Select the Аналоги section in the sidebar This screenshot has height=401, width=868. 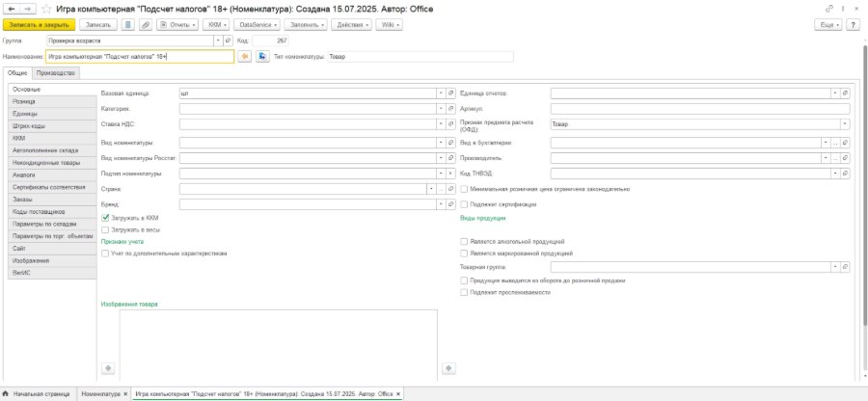tap(52, 174)
